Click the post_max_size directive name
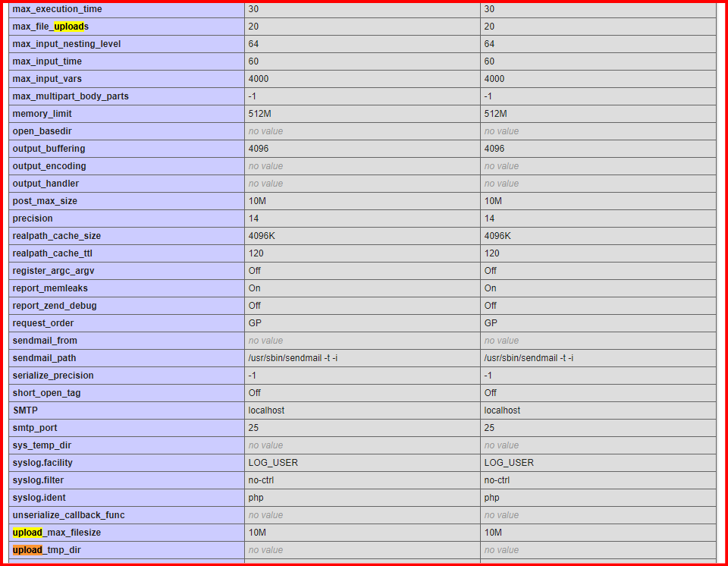 click(45, 201)
